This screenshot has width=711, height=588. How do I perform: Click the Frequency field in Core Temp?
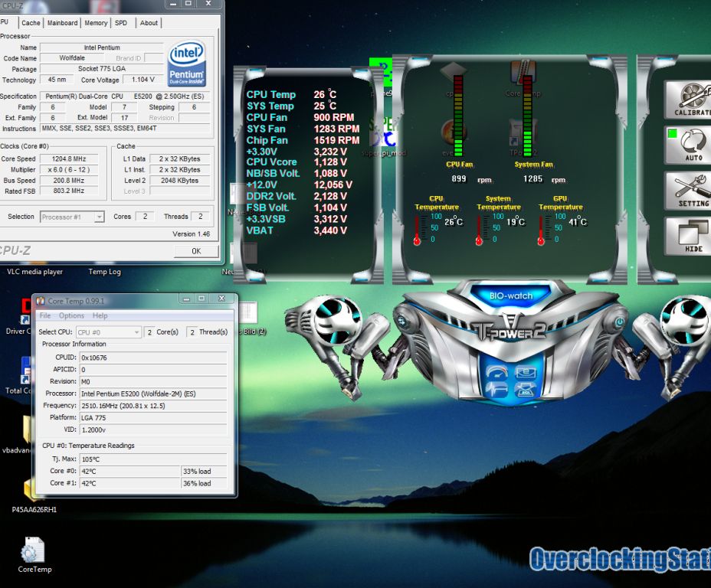(x=153, y=406)
